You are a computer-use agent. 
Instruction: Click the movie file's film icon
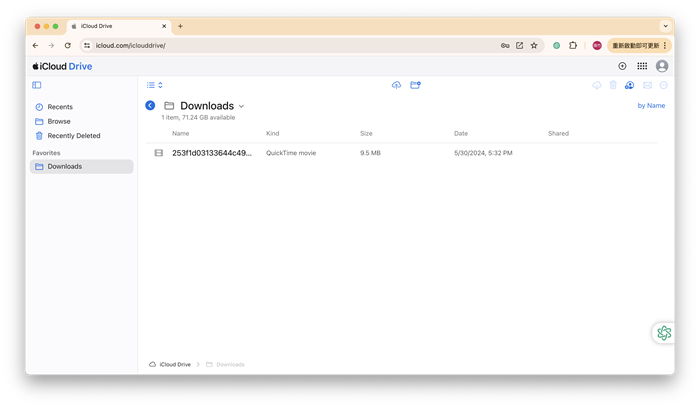(x=158, y=153)
